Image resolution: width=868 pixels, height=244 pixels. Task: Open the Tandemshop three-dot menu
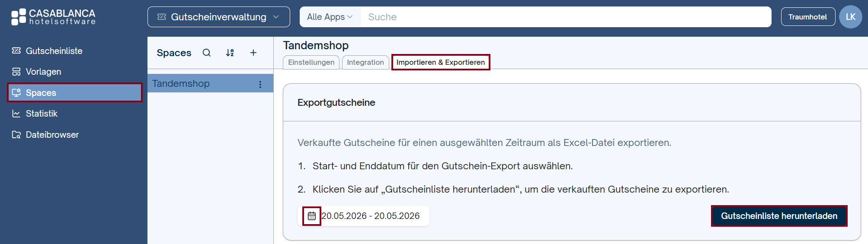coord(260,84)
